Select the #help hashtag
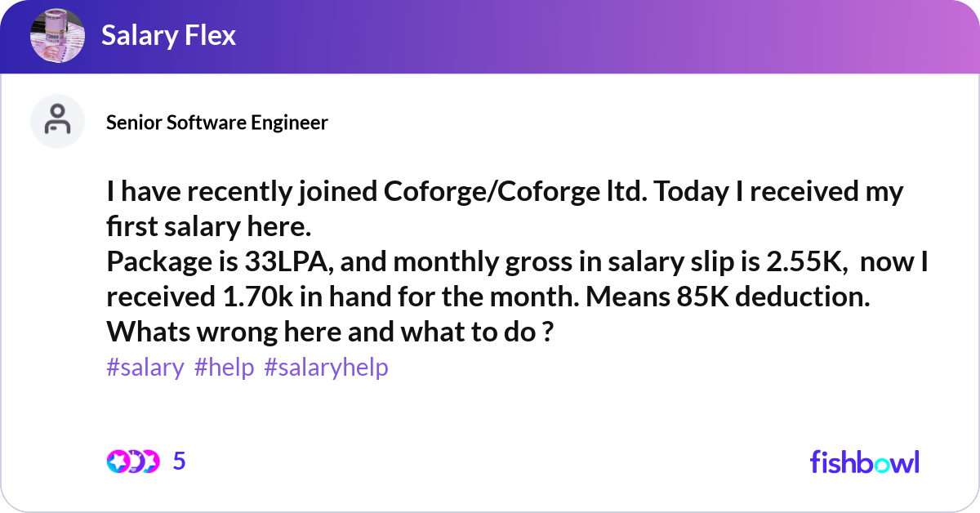Viewport: 980px width, 513px height. point(225,368)
